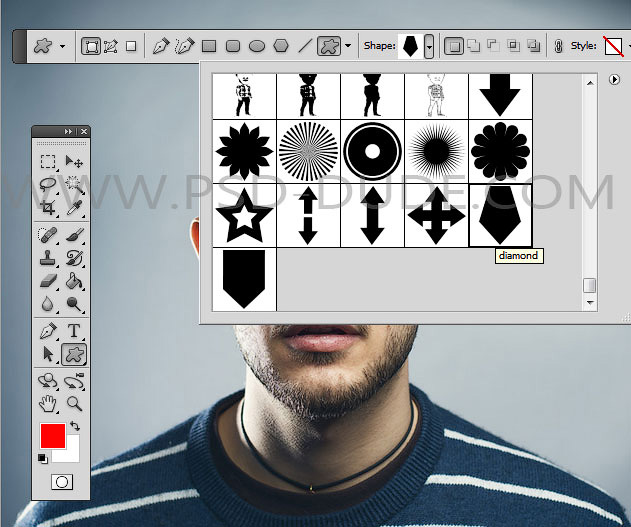
Task: Choose the Line tool in options bar
Action: (x=305, y=46)
